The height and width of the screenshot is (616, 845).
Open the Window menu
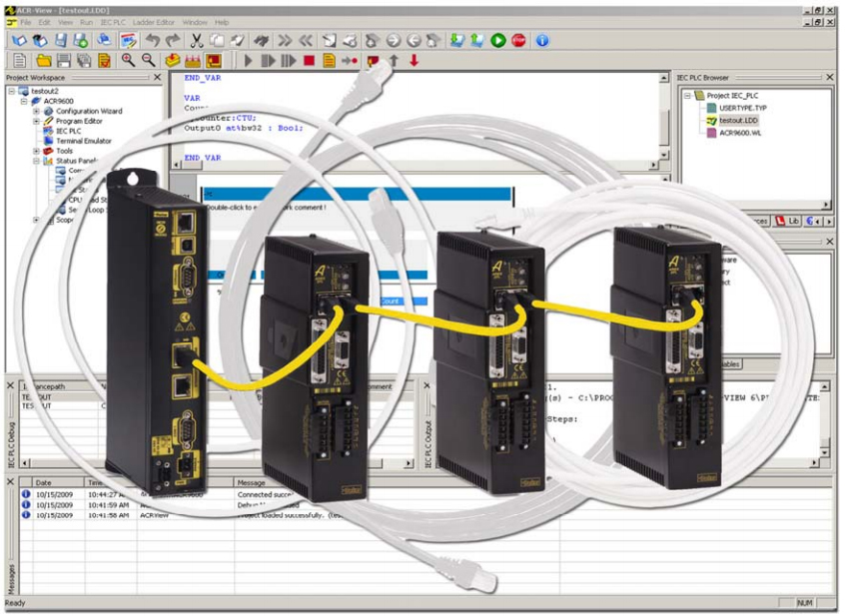195,22
